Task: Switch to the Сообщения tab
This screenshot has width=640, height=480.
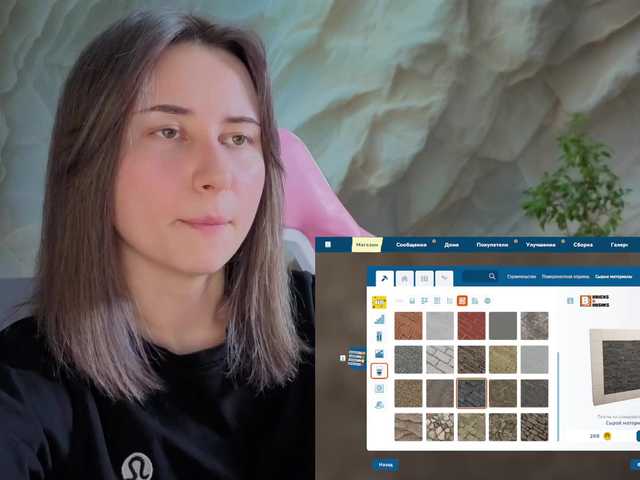Action: (411, 245)
